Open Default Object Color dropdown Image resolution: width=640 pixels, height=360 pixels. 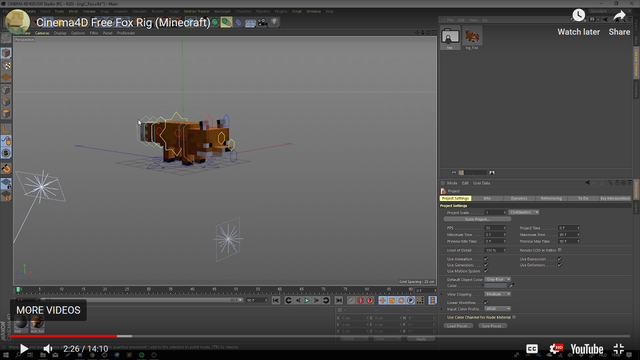tap(498, 280)
